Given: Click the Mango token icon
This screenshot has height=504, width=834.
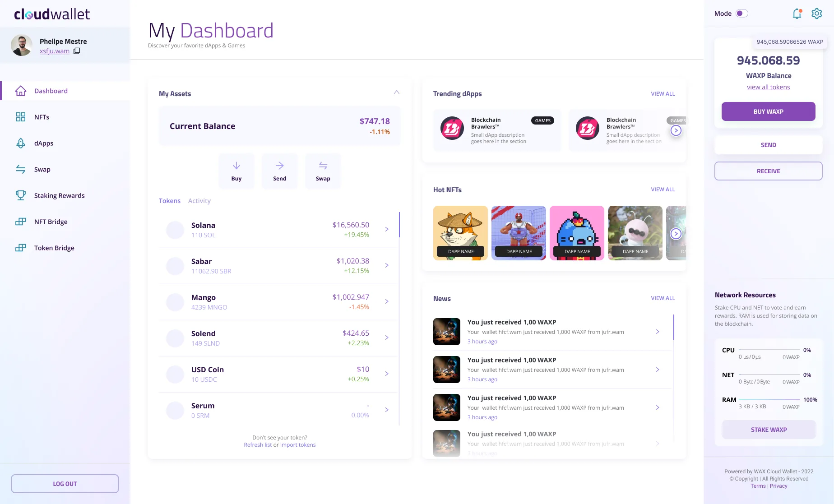Looking at the screenshot, I should click(x=175, y=302).
